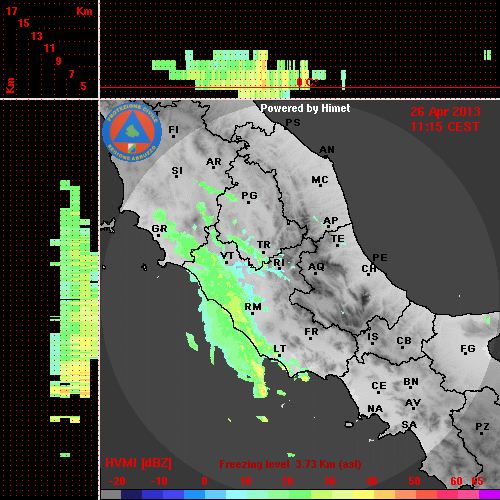Click the Protezione Civile Regione Abruzzo logo

pos(132,132)
